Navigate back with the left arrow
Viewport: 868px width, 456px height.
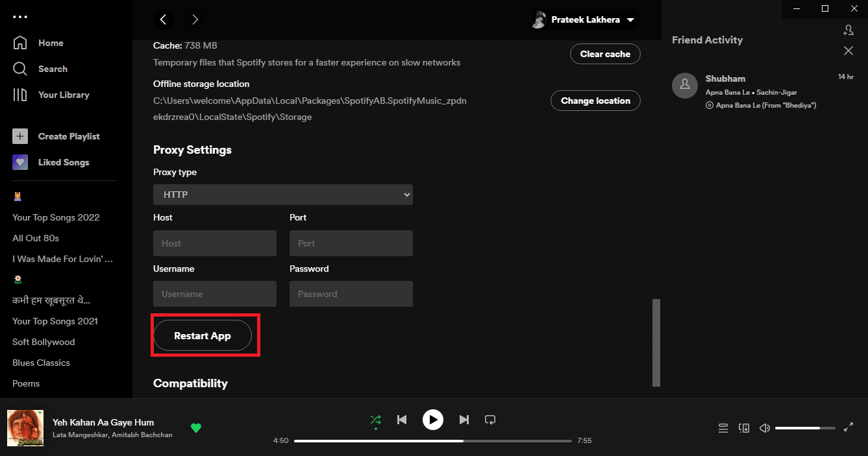(163, 19)
